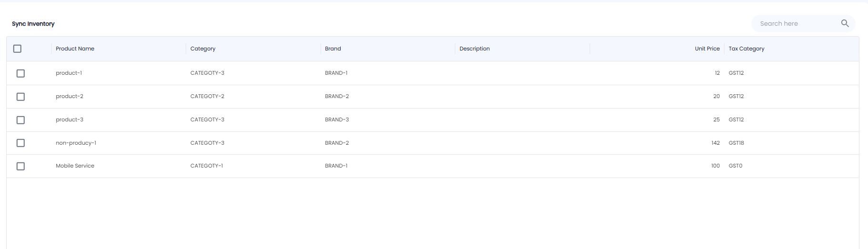The width and height of the screenshot is (868, 249).
Task: Check the Mobile Service row checkbox
Action: (x=20, y=166)
